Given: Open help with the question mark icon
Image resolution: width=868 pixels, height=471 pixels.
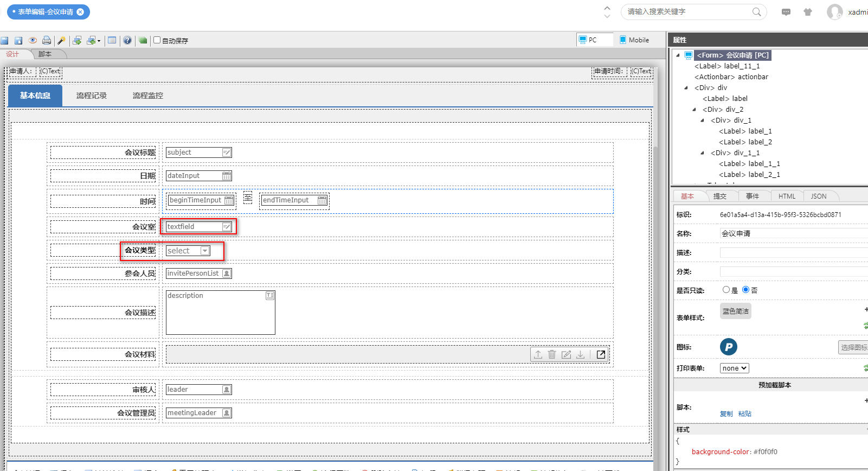Looking at the screenshot, I should [x=127, y=40].
